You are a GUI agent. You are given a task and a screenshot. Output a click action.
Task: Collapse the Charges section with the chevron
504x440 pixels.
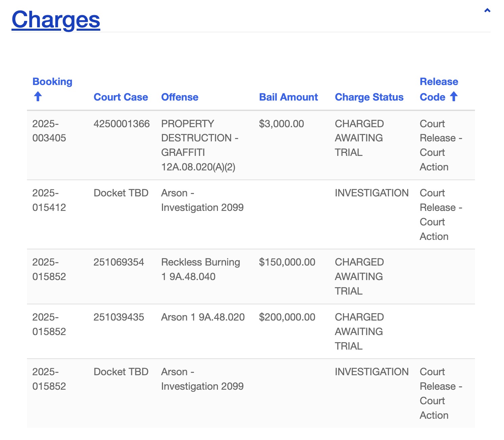pos(487,10)
